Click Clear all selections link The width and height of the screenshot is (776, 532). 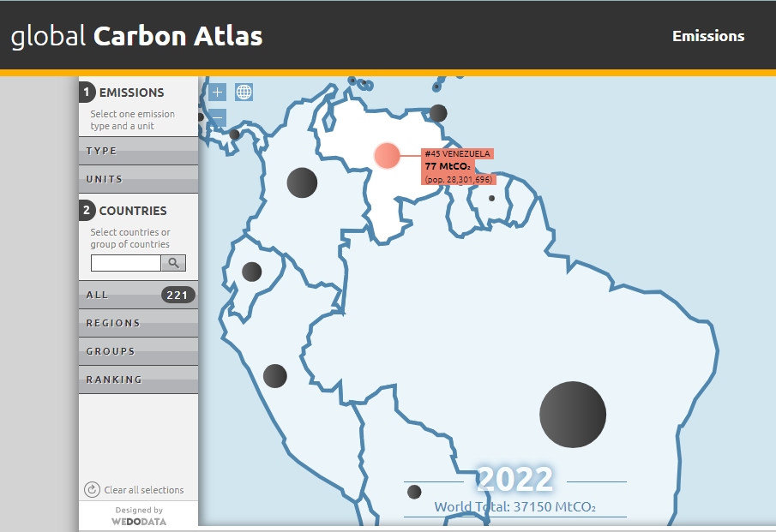pos(144,490)
